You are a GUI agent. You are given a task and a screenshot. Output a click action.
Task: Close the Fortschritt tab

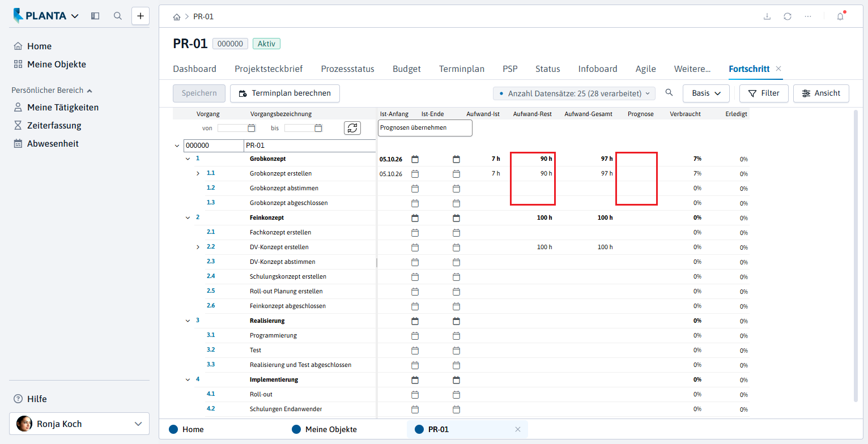[x=778, y=69]
